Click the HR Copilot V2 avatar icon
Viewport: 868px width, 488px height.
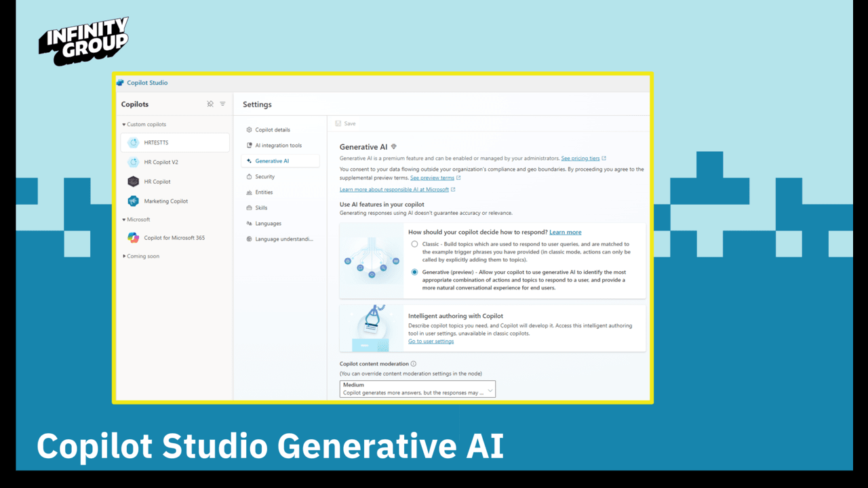tap(134, 163)
